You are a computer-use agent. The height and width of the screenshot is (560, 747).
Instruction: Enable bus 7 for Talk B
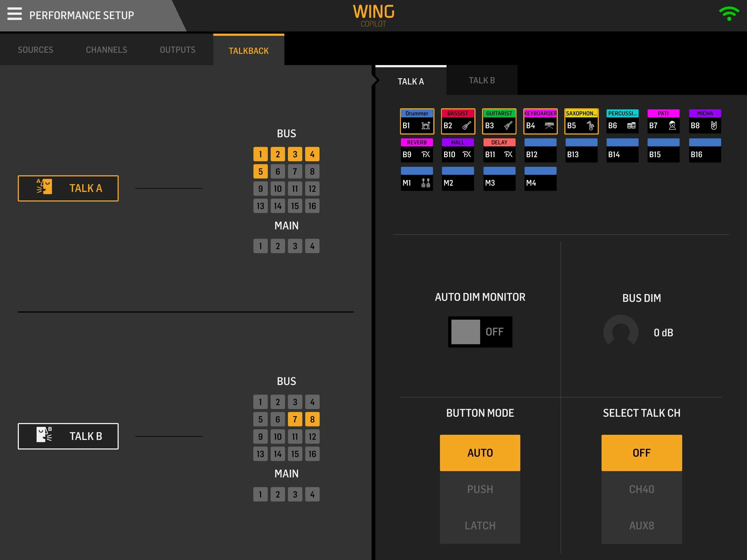click(x=294, y=419)
